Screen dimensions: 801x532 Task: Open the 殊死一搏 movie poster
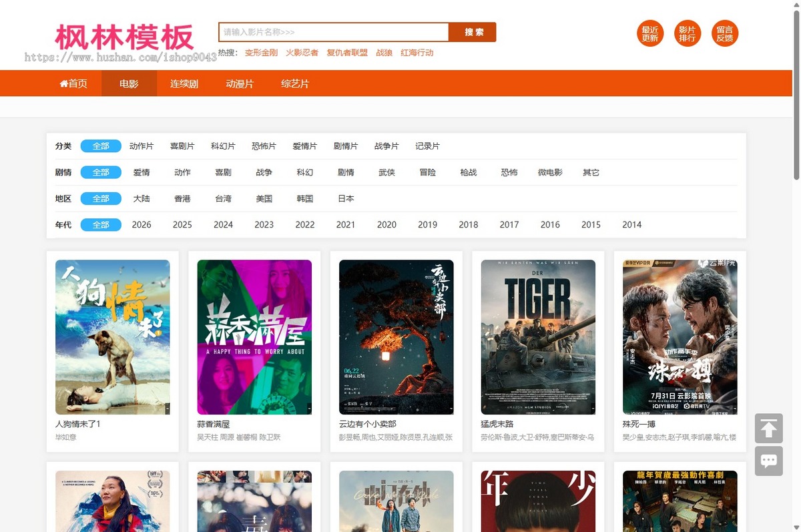pyautogui.click(x=680, y=337)
